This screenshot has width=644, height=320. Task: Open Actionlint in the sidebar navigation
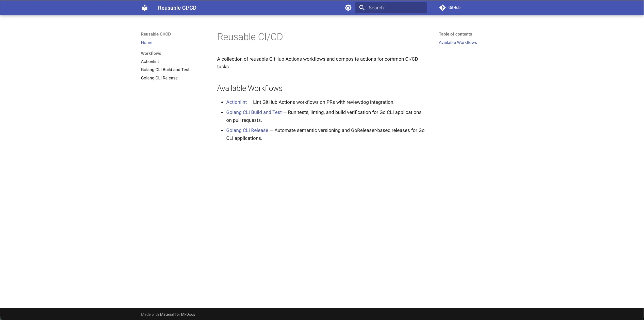coord(150,61)
